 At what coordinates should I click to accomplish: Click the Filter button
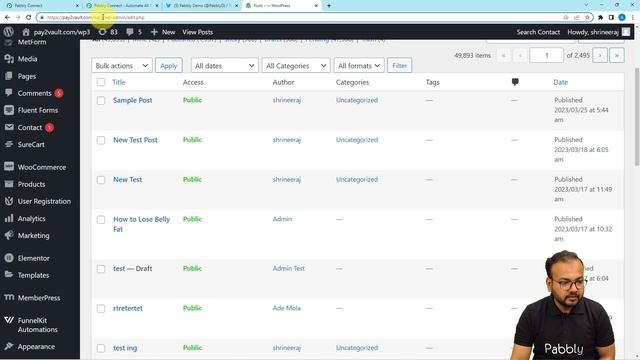point(399,65)
